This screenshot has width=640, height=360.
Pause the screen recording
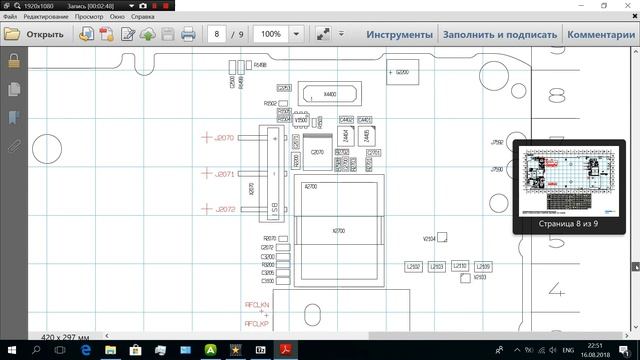pos(155,6)
